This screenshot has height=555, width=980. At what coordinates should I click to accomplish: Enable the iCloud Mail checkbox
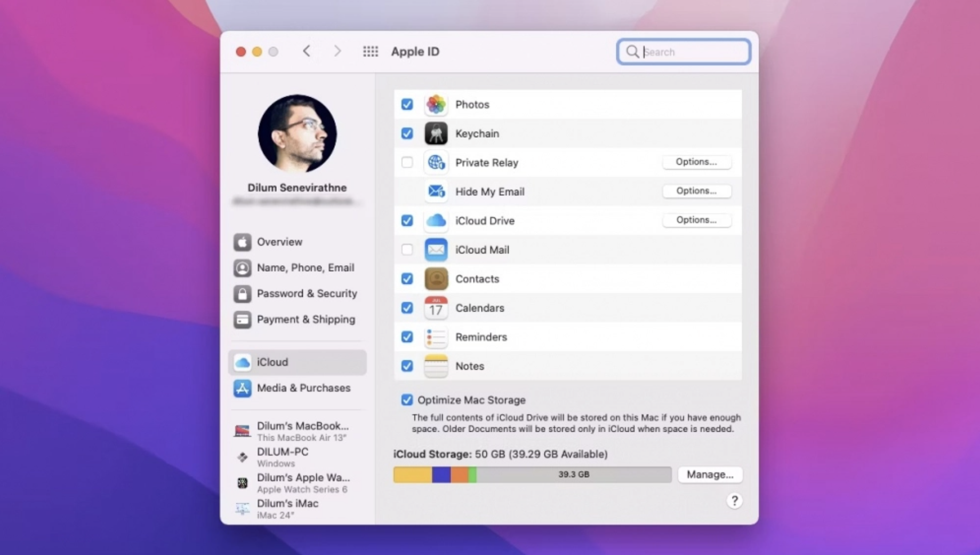[407, 250]
